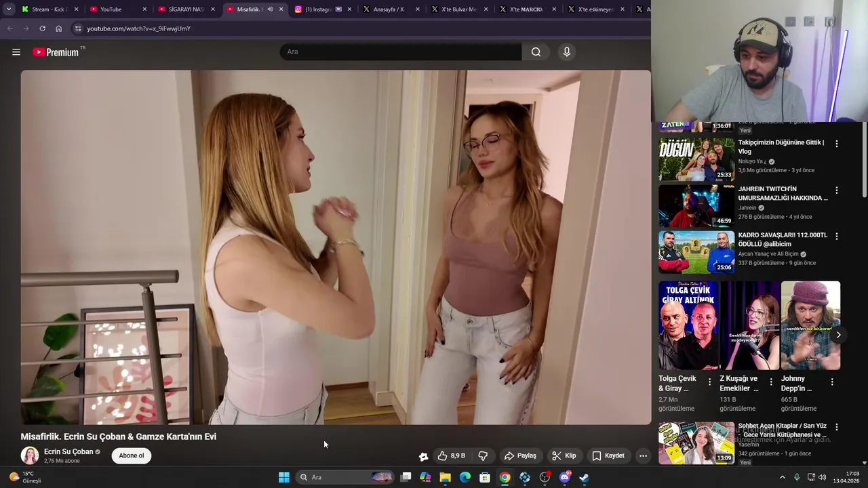Screen dimensions: 868x488
Task: Open the membership gift icon left of like
Action: pos(423,456)
